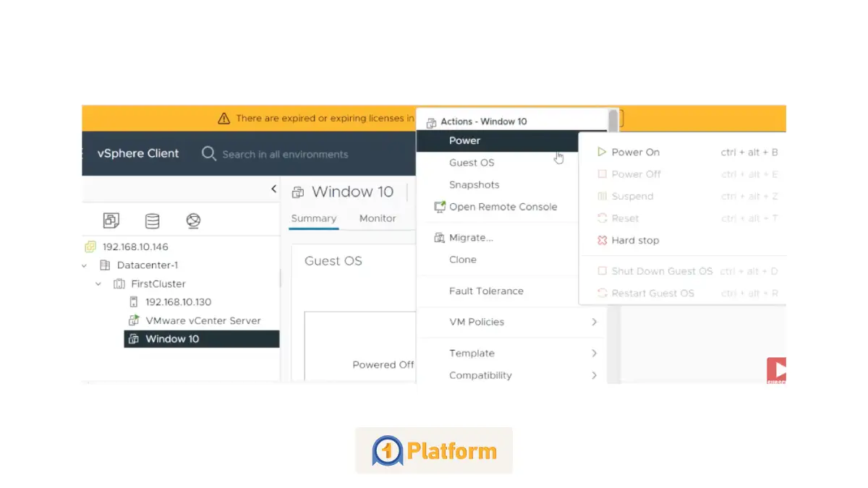The width and height of the screenshot is (868, 488).
Task: Select the VMware vCenter Server VM
Action: coord(203,320)
